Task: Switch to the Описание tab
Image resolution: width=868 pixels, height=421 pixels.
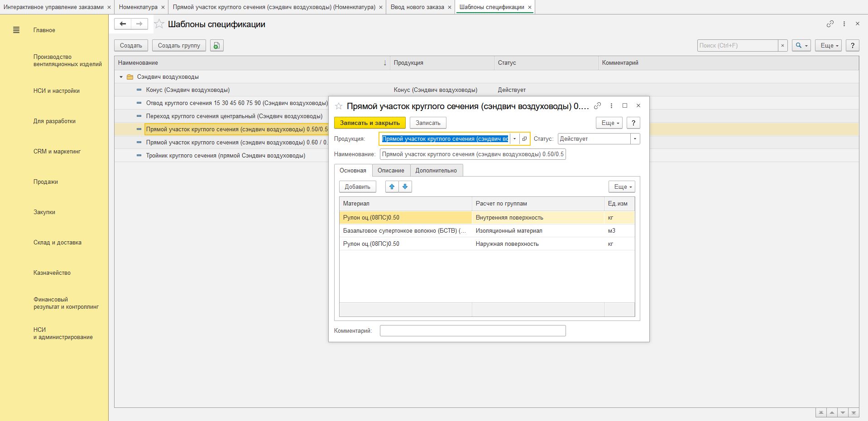Action: point(391,171)
